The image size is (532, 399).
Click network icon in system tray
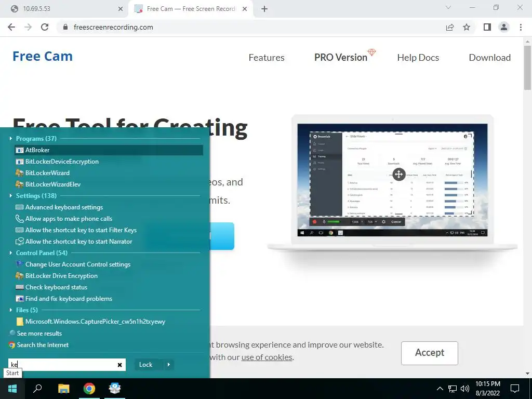(453, 389)
